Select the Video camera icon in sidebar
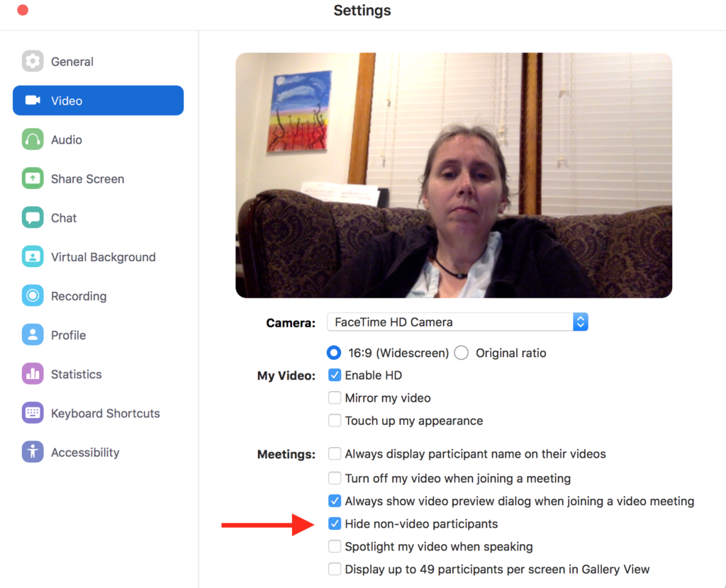Viewport: 726px width, 588px height. coord(33,101)
